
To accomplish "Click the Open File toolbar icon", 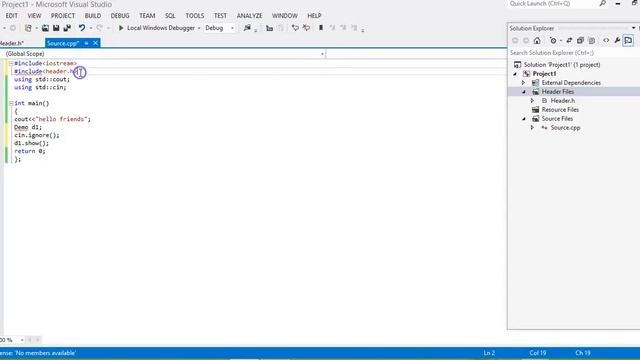I will 45,28.
